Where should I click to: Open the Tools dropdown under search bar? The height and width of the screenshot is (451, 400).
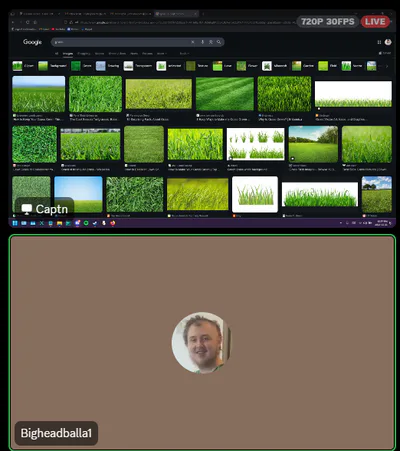coord(184,53)
